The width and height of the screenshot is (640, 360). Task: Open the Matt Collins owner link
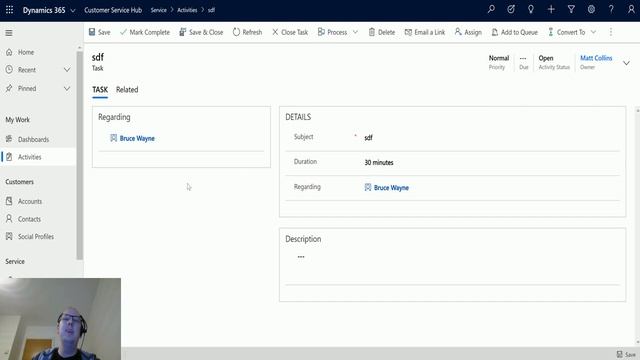[x=596, y=58]
